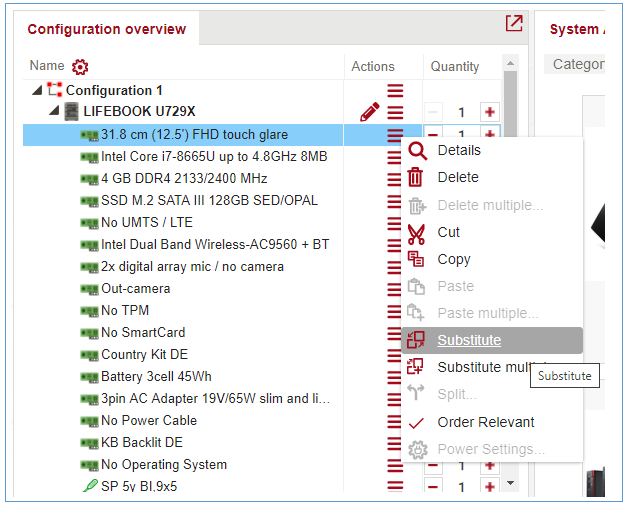Decrease quantity of SP 5y BI,9x5

click(433, 487)
